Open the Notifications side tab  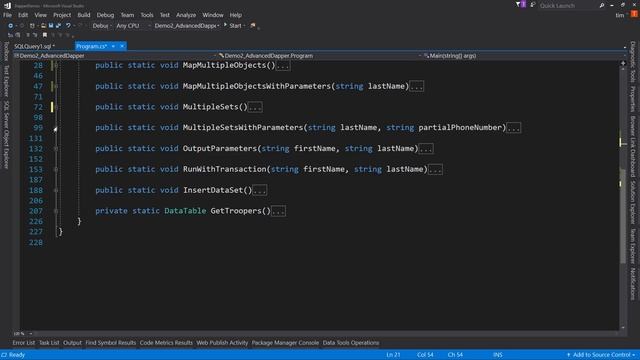(x=633, y=284)
